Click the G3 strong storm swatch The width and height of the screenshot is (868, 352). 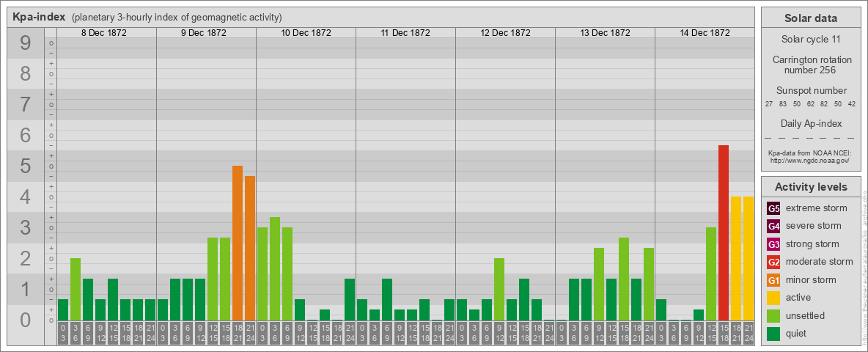(774, 244)
